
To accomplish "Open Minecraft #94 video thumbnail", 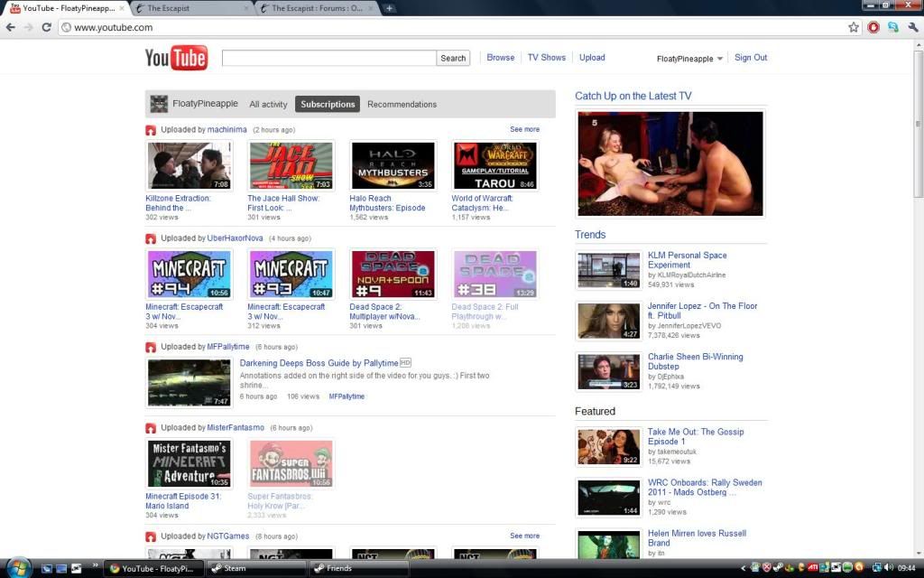I will [x=189, y=275].
